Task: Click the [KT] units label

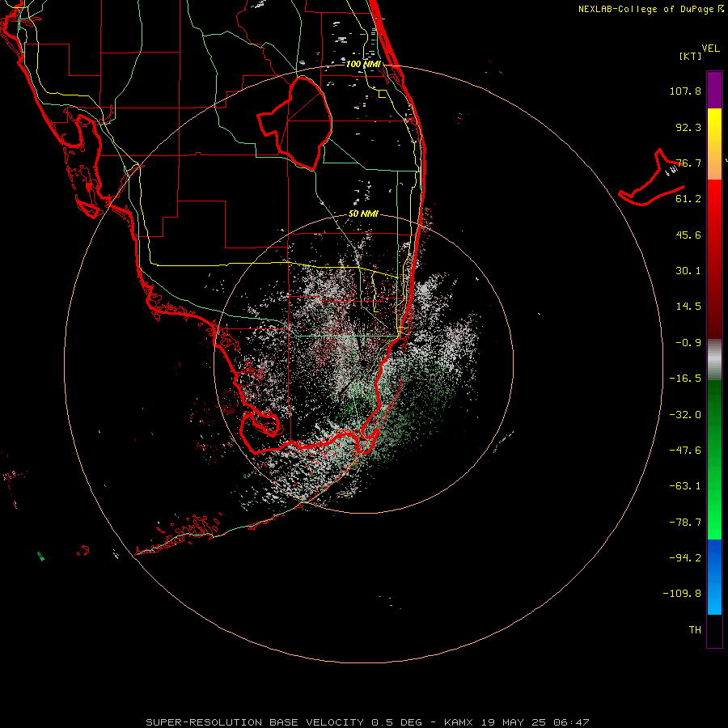Action: [690, 56]
